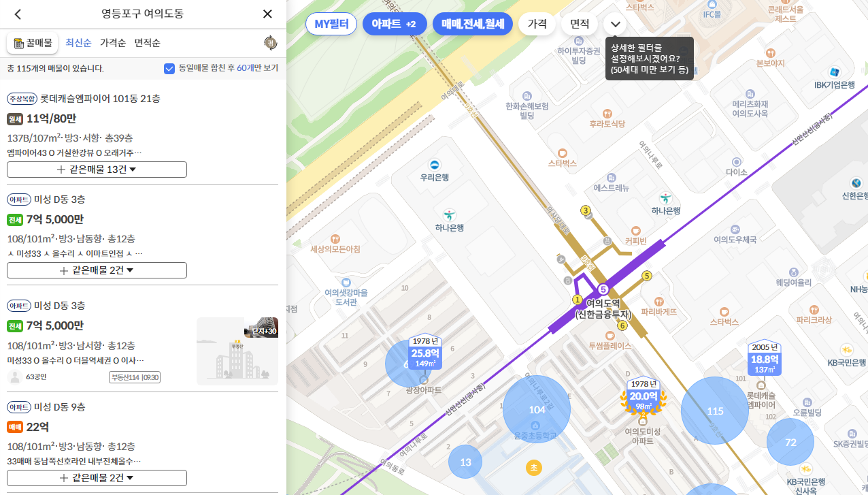
Task: Click the 윤중초등학교 초 marker
Action: click(534, 468)
